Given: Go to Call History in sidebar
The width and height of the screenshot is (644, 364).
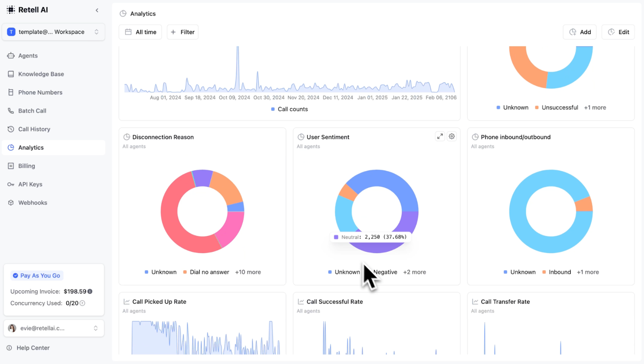Looking at the screenshot, I should pos(34,129).
